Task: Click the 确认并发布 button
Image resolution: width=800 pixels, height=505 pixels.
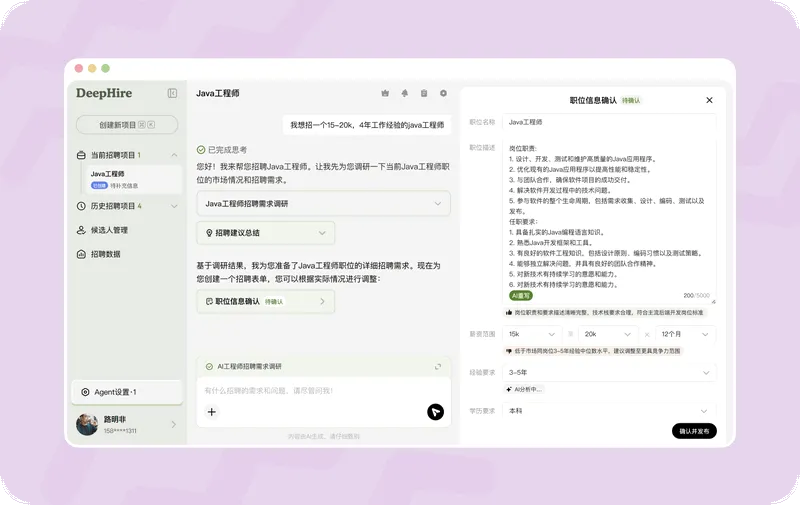Action: pos(694,431)
